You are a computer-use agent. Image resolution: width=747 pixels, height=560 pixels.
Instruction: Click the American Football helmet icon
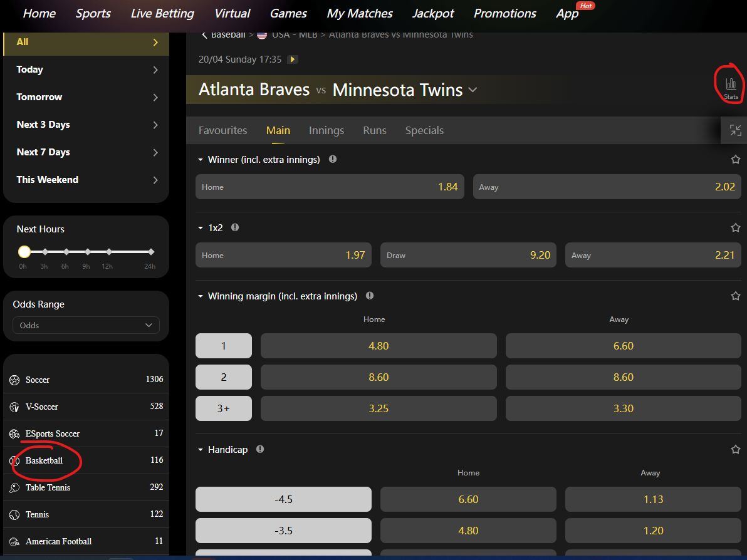click(x=14, y=541)
